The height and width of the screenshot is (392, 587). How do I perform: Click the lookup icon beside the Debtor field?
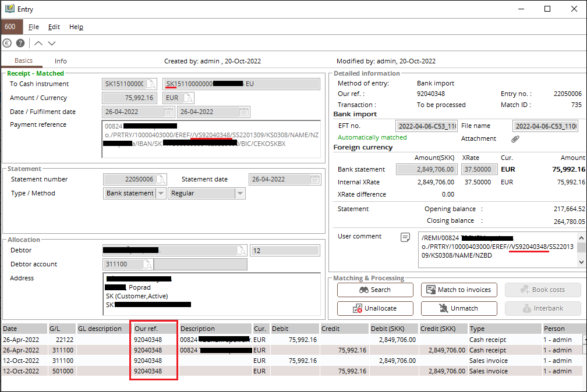[242, 250]
